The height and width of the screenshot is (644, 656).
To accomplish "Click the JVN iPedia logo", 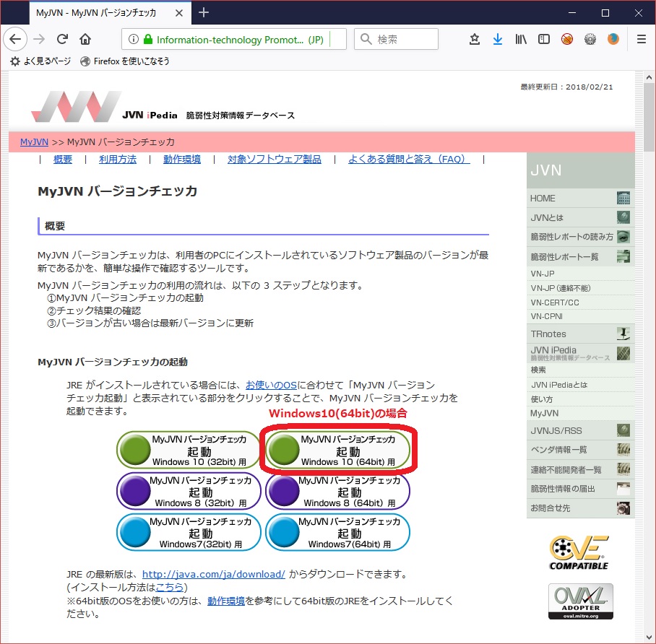I will [163, 107].
